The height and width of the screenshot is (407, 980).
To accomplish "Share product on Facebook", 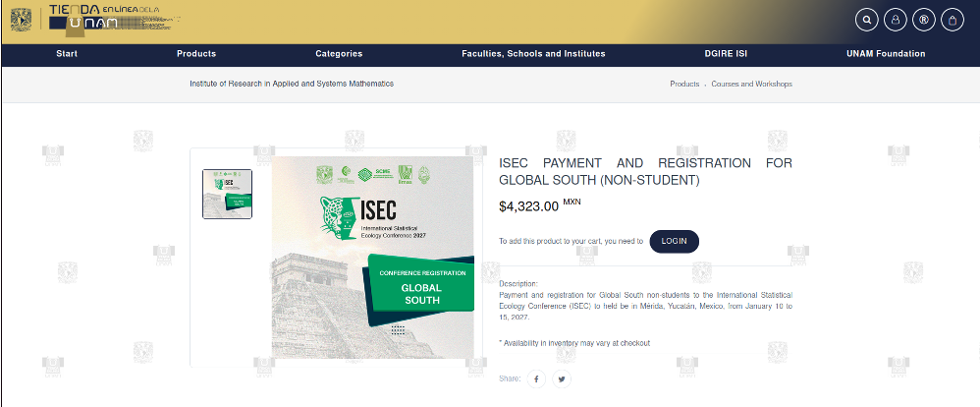I will (536, 378).
